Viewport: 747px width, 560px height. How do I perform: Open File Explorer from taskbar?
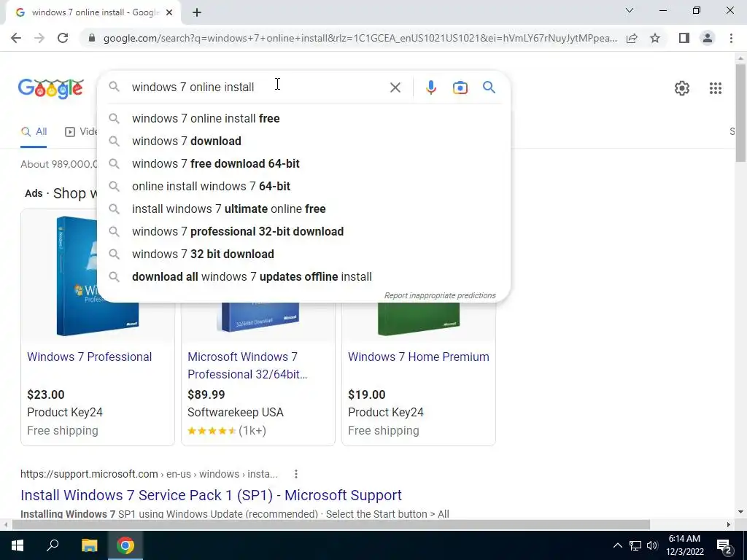pos(89,545)
